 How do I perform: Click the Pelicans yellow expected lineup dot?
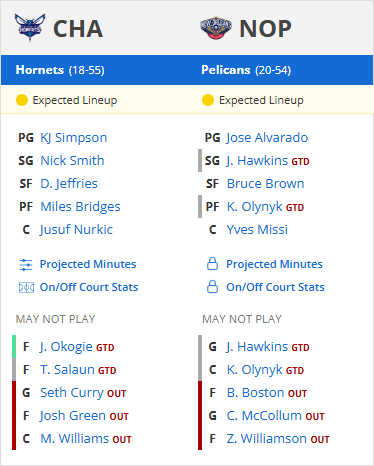coord(208,100)
